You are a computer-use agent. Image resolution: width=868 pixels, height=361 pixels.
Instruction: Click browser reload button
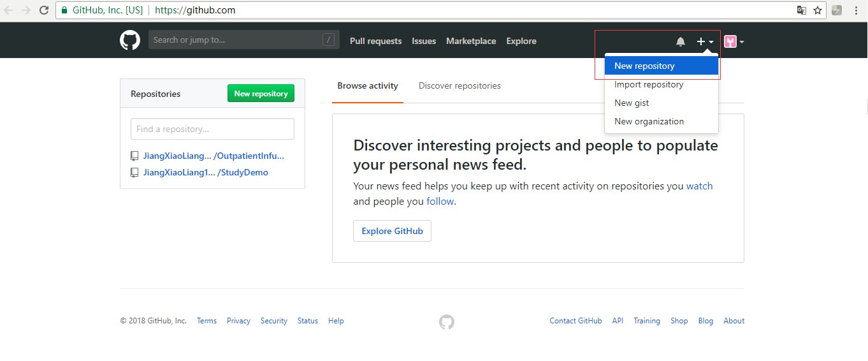44,10
